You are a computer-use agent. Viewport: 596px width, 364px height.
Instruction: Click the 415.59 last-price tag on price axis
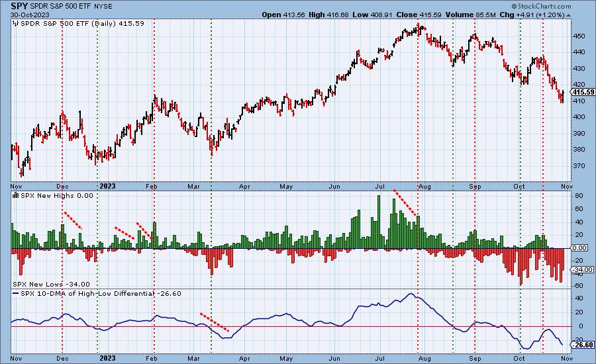click(x=583, y=93)
